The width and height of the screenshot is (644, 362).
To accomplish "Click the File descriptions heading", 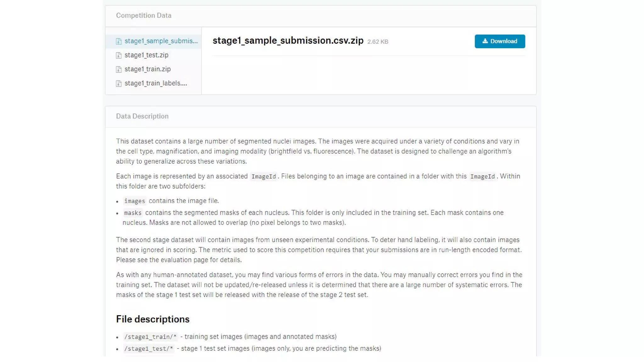I will coord(153,319).
